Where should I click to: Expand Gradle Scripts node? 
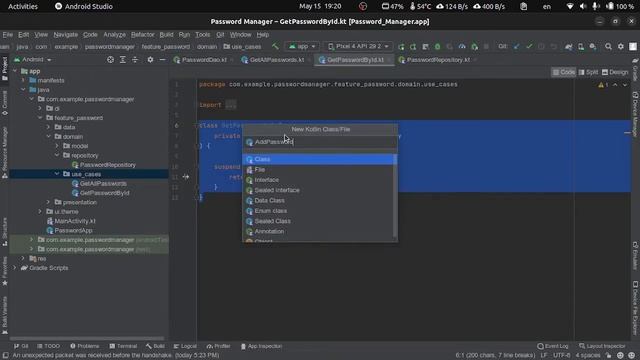tap(15, 268)
